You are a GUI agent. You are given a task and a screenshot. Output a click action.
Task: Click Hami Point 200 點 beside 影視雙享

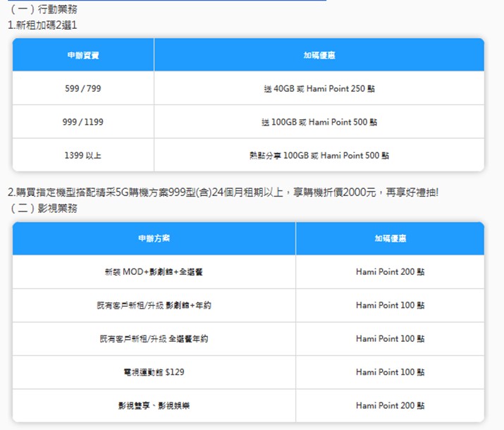pyautogui.click(x=390, y=405)
